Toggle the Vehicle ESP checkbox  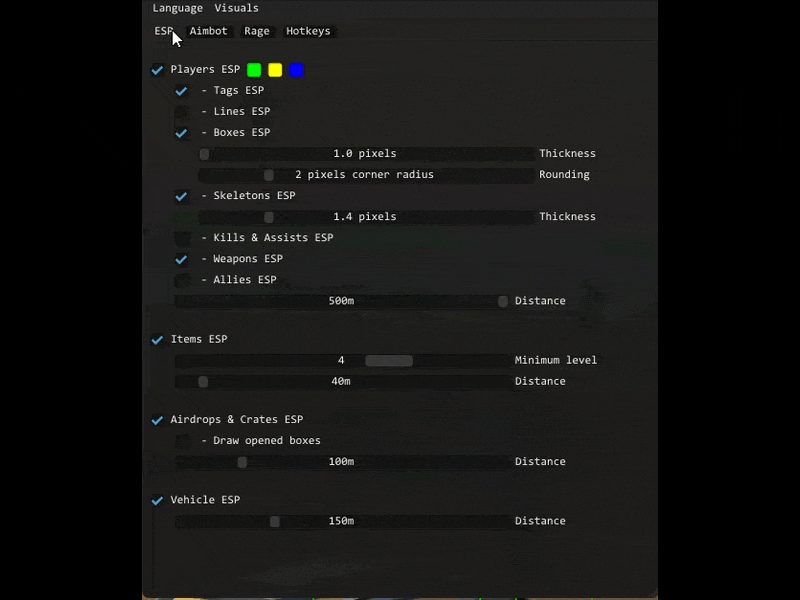click(x=157, y=501)
